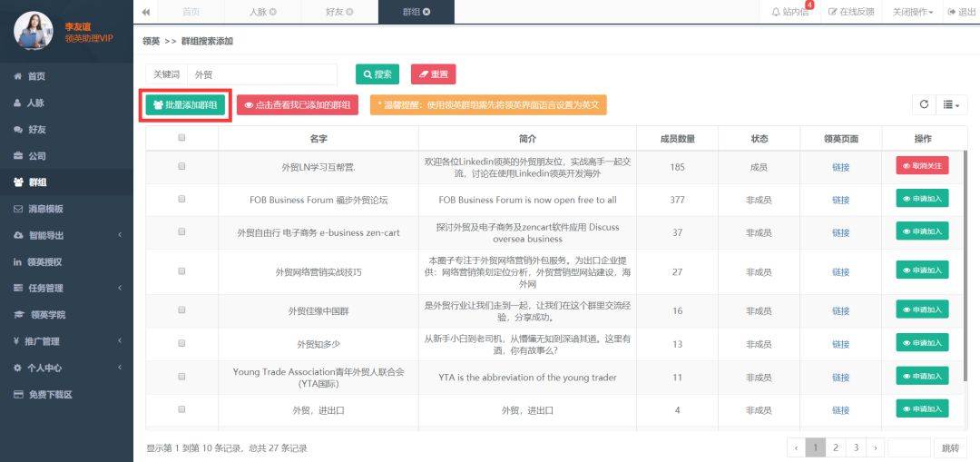
Task: Check 外贸自由行 电子商务 row checkbox
Action: pyautogui.click(x=181, y=231)
